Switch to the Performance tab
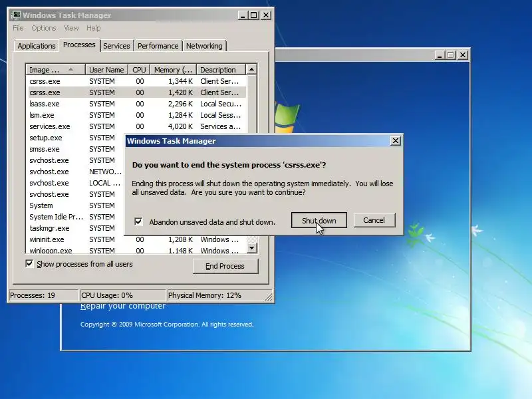 pos(158,46)
